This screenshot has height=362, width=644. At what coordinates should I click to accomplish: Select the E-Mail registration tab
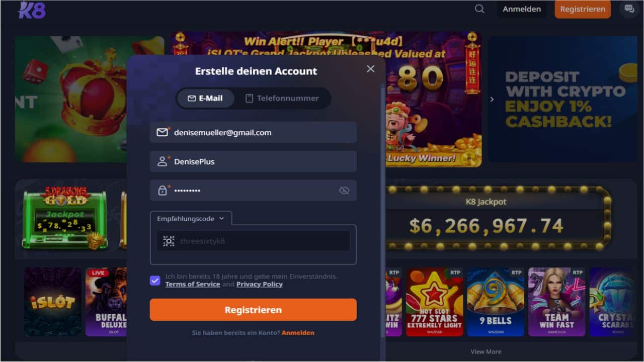(x=205, y=99)
